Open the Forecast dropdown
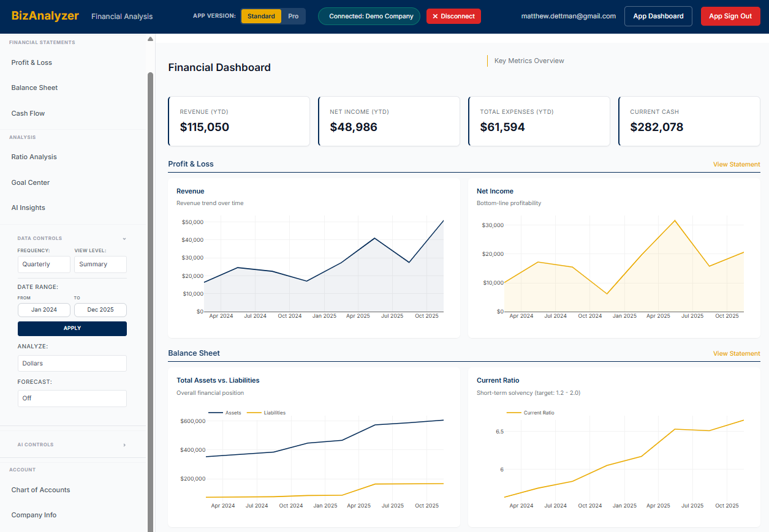 point(72,398)
